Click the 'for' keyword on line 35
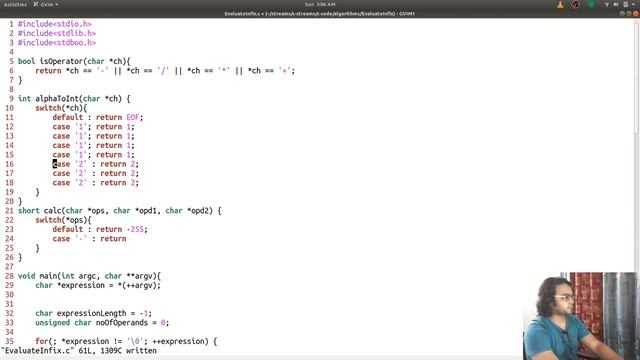Screen dimensions: 640x360 42,341
